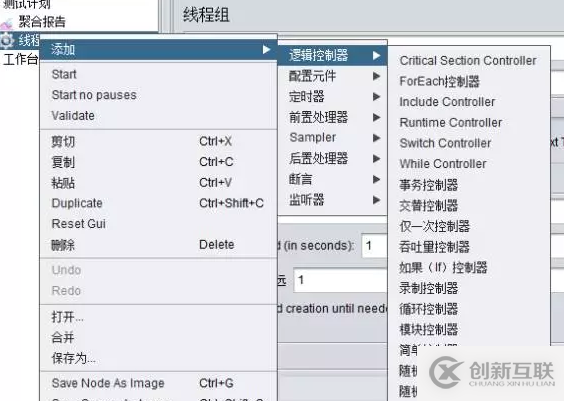Image resolution: width=564 pixels, height=401 pixels.
Task: Add ForEach控制器
Action: pos(469,81)
